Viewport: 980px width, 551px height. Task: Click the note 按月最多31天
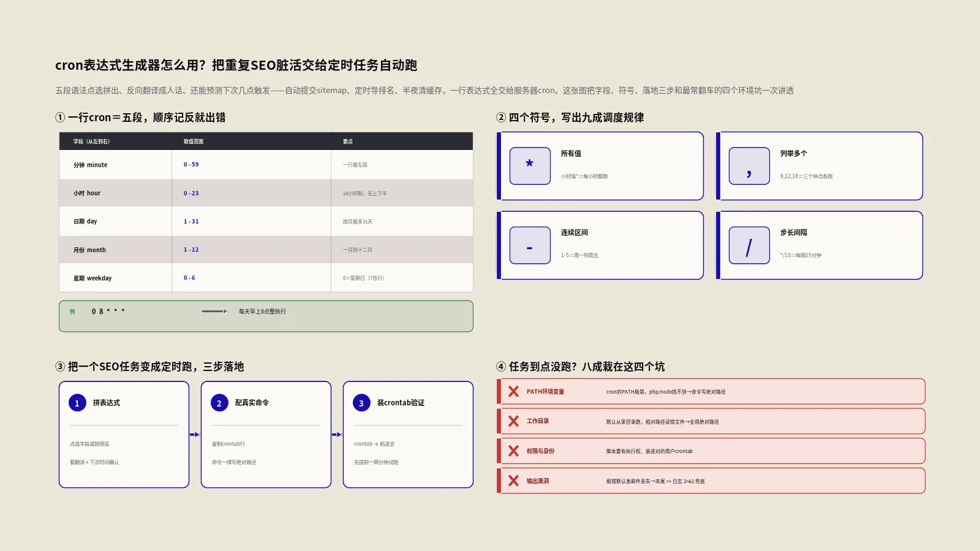(x=358, y=222)
